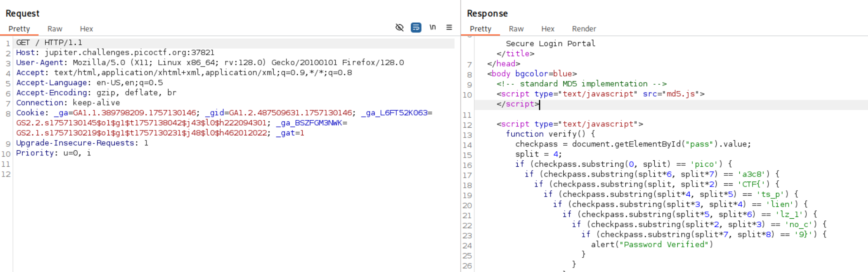Screen dimensions: 868x272
Task: Click the Priority: u=0, i line
Action: (x=53, y=153)
